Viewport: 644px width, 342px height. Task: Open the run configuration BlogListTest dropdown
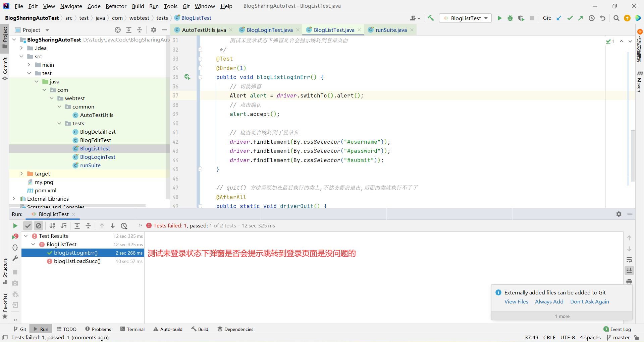coord(466,18)
